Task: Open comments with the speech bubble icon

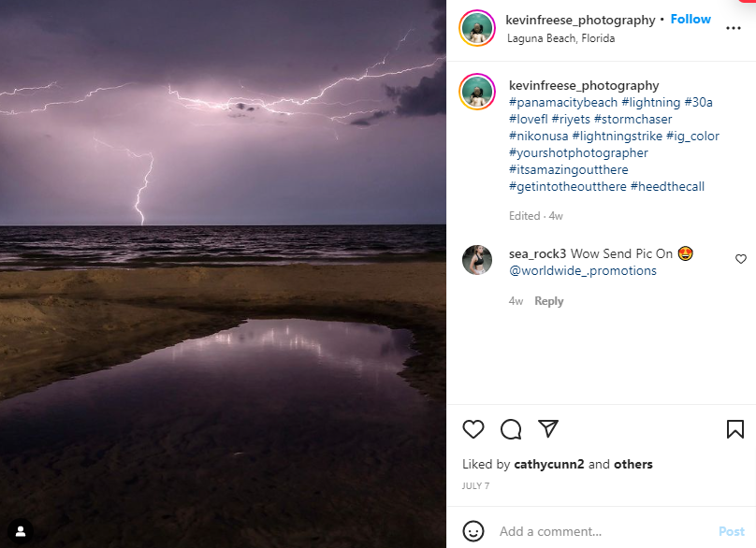Action: 511,429
